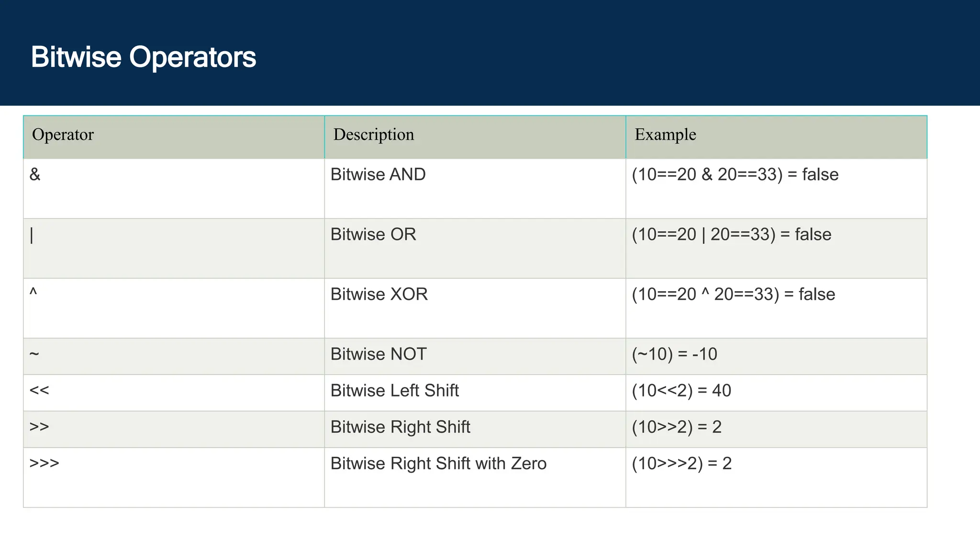Viewport: 980px width, 551px height.
Task: Click the (10==20 ^ 20==33) example
Action: (733, 294)
